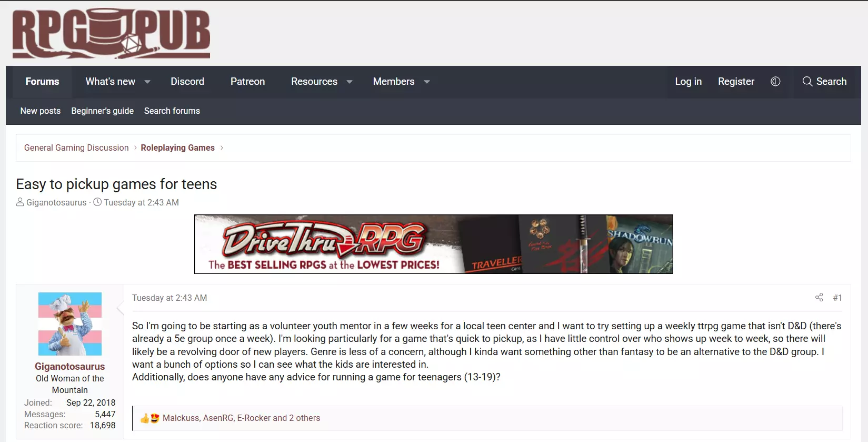Go to Roleplaying Games breadcrumb

(x=178, y=148)
